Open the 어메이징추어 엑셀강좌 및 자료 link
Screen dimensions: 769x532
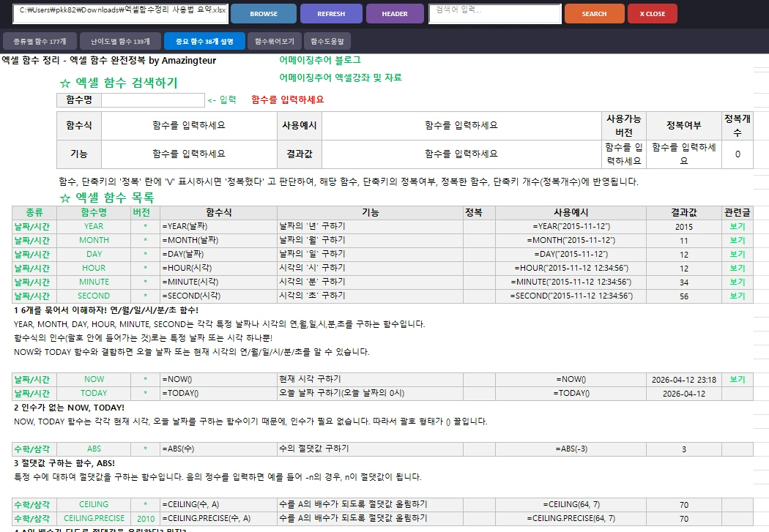tap(341, 78)
